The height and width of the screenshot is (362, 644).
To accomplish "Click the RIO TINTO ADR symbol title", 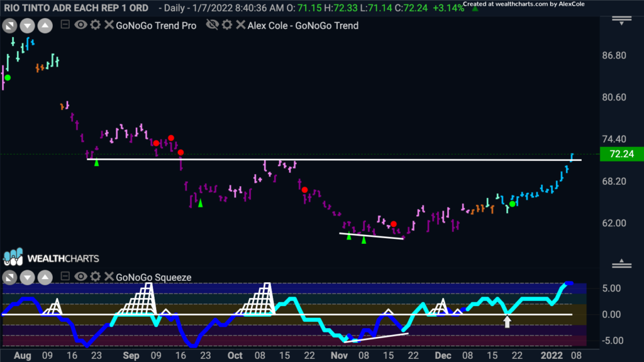I will click(x=76, y=8).
